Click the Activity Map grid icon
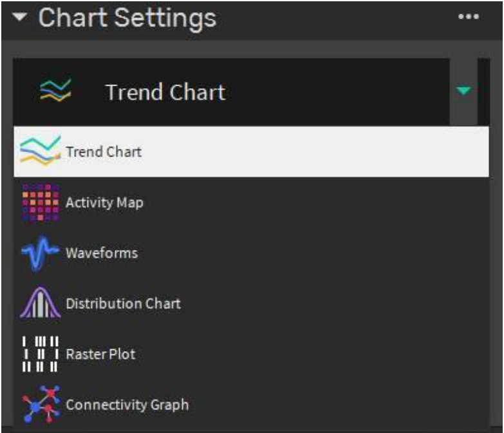 (x=41, y=202)
